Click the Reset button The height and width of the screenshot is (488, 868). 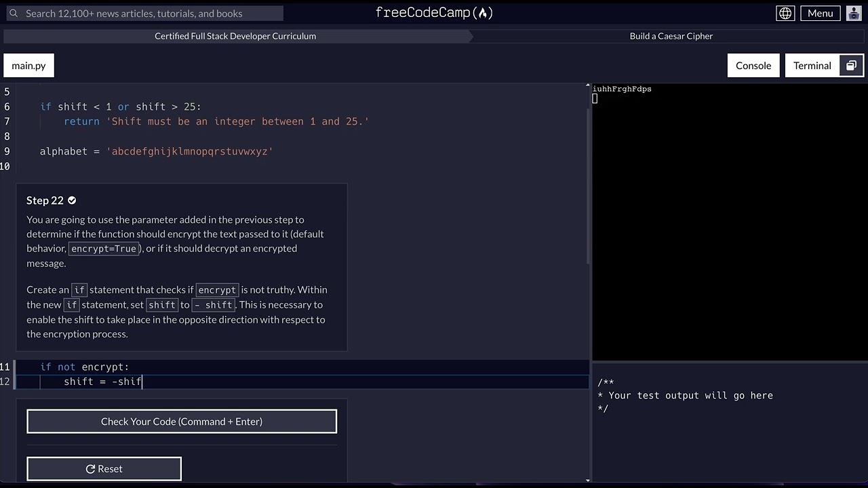(104, 469)
